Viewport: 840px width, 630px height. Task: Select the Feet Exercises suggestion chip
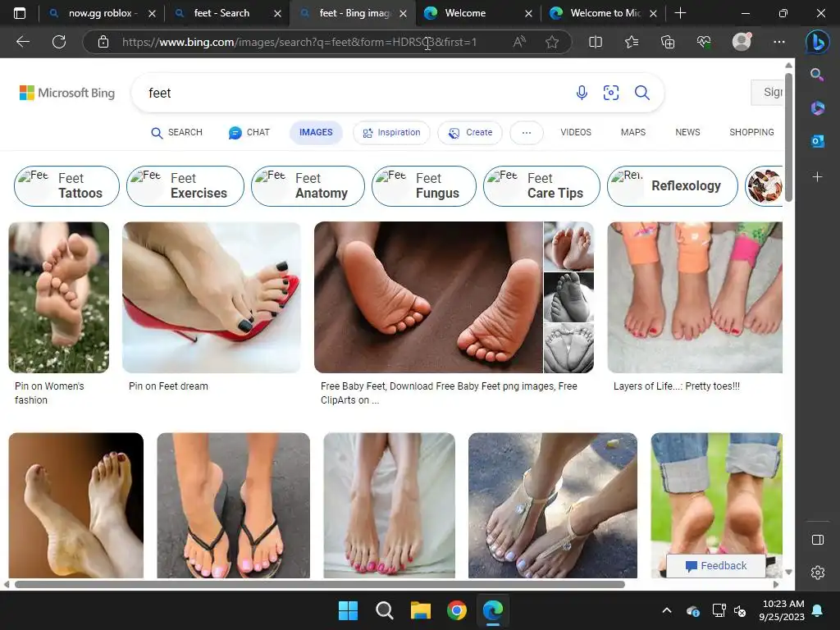185,186
